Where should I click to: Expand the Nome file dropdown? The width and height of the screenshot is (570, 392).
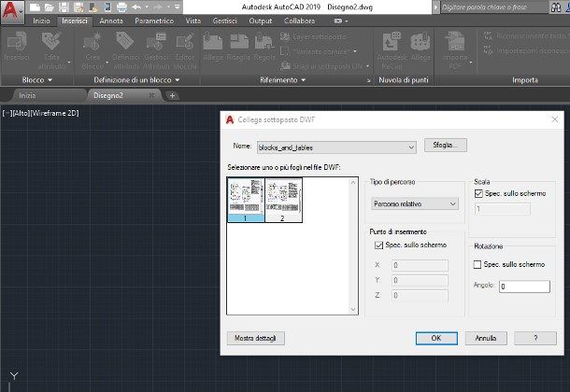pyautogui.click(x=411, y=147)
